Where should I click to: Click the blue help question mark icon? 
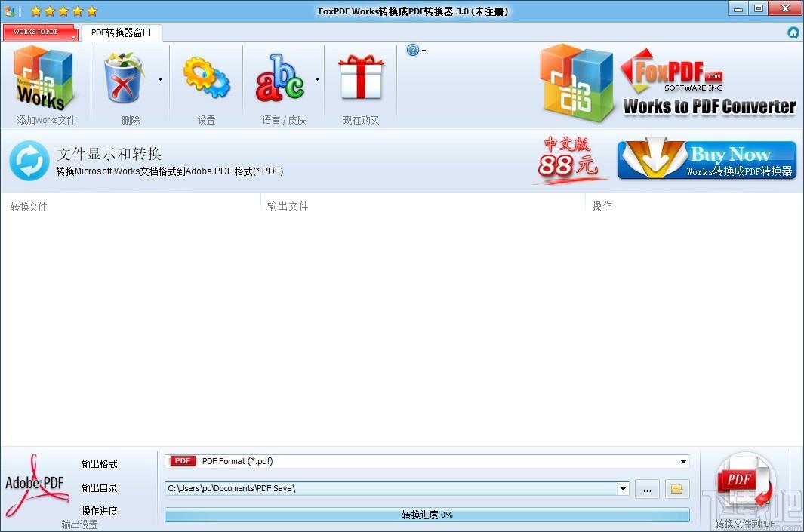tap(412, 51)
